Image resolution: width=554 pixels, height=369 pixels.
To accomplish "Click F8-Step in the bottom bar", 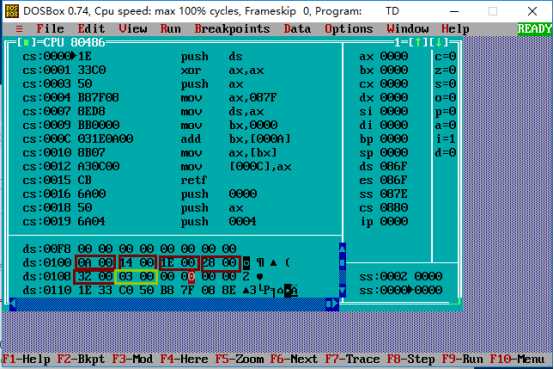I will (x=411, y=359).
